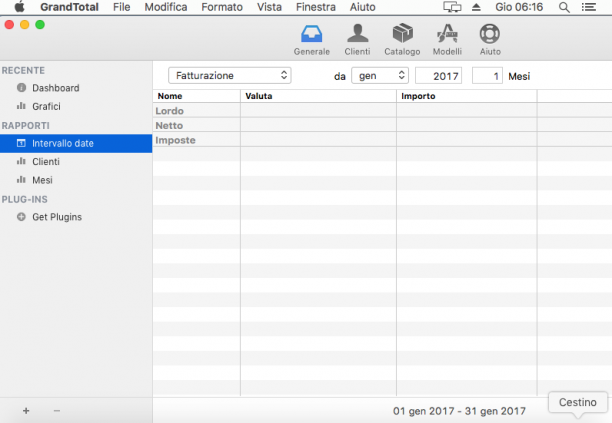This screenshot has height=423, width=612.
Task: Open the Apple menu
Action: click(19, 7)
